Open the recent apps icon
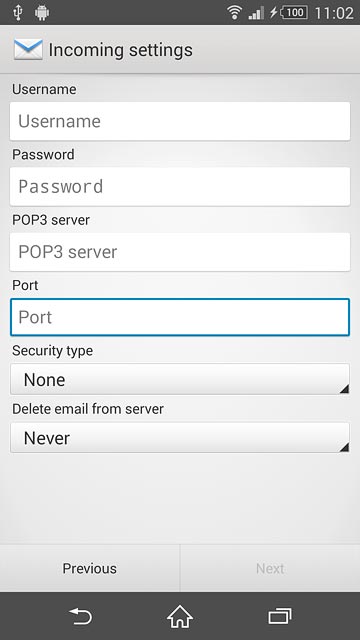Viewport: 360px width, 640px height. point(280,616)
